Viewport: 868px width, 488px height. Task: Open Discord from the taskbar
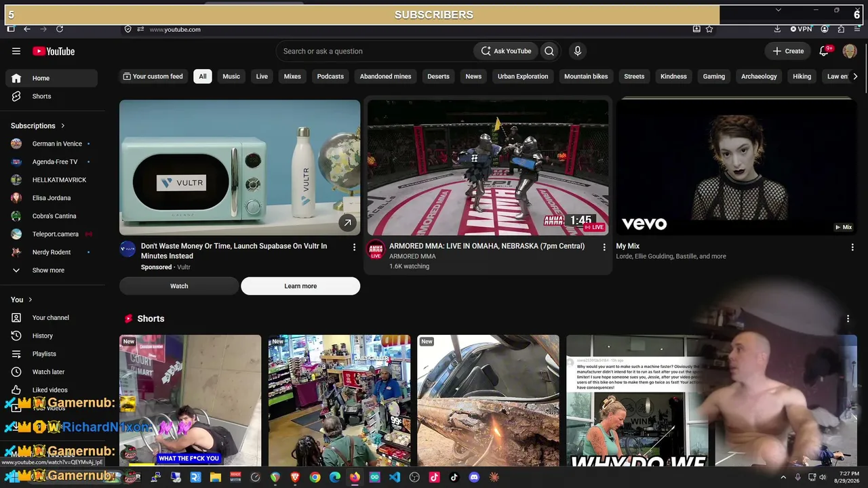474,477
